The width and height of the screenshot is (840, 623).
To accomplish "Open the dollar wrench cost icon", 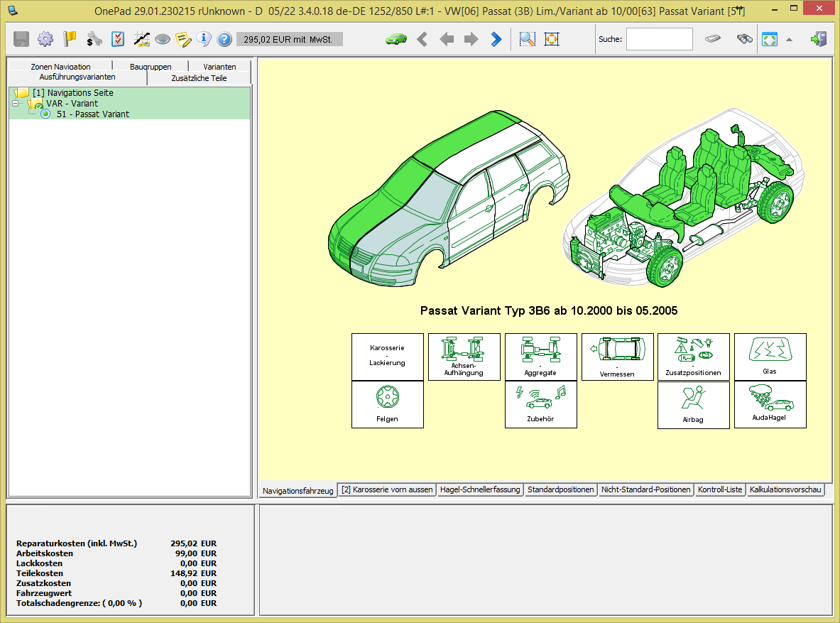I will click(94, 39).
